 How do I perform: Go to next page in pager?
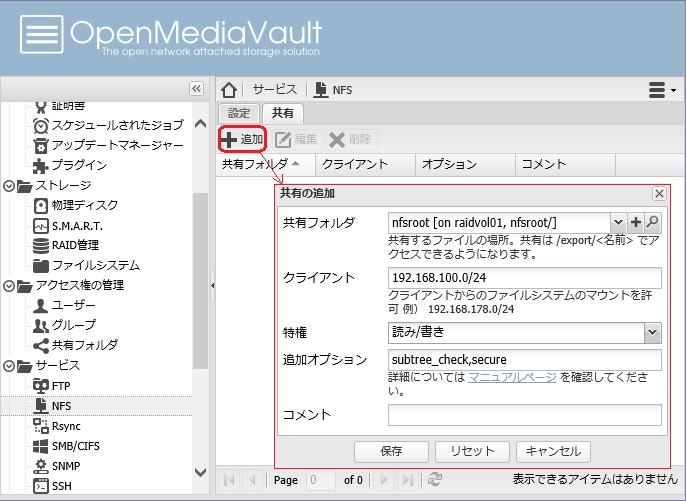(x=384, y=480)
